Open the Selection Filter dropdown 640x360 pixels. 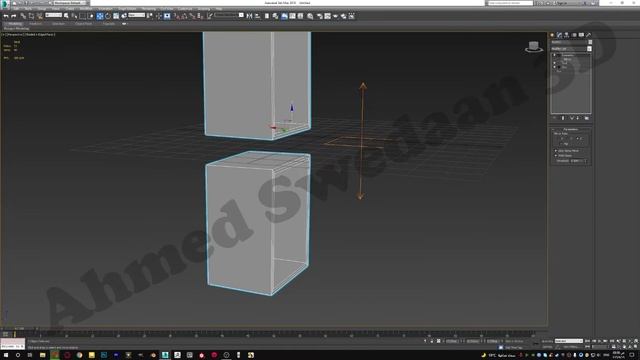[53, 15]
